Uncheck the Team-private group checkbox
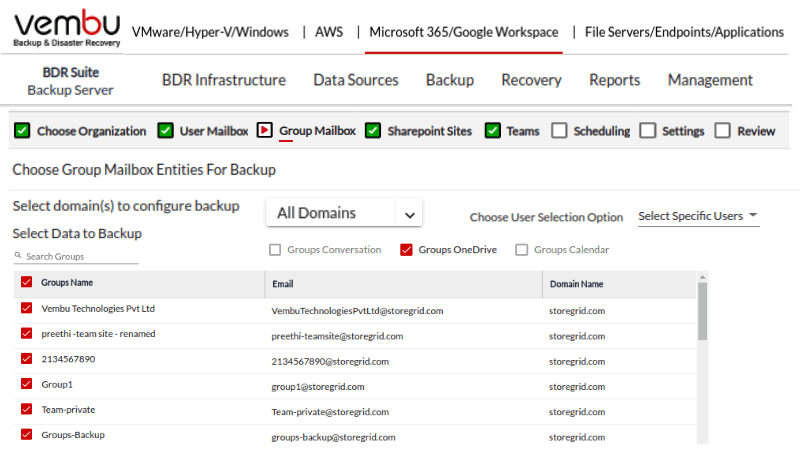 coord(27,409)
